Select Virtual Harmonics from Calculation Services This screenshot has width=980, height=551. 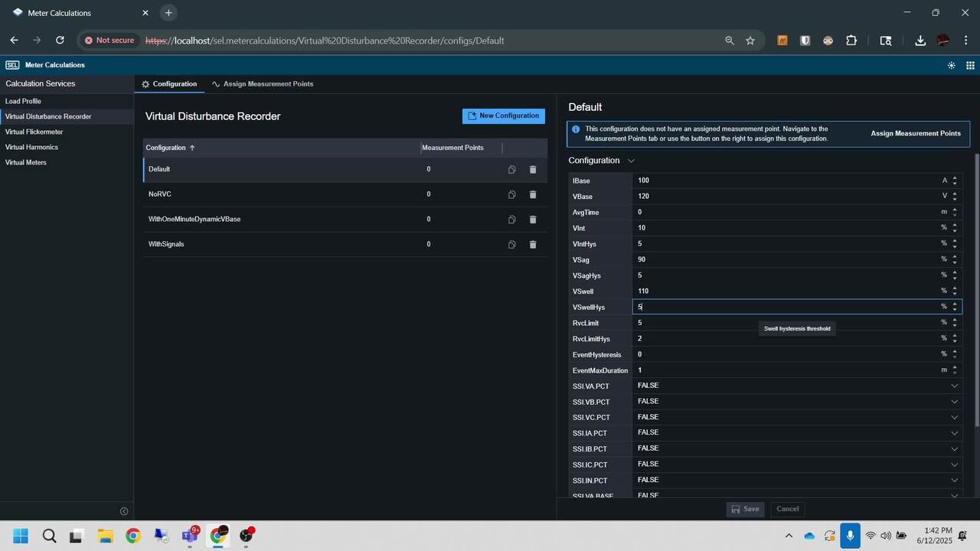31,147
